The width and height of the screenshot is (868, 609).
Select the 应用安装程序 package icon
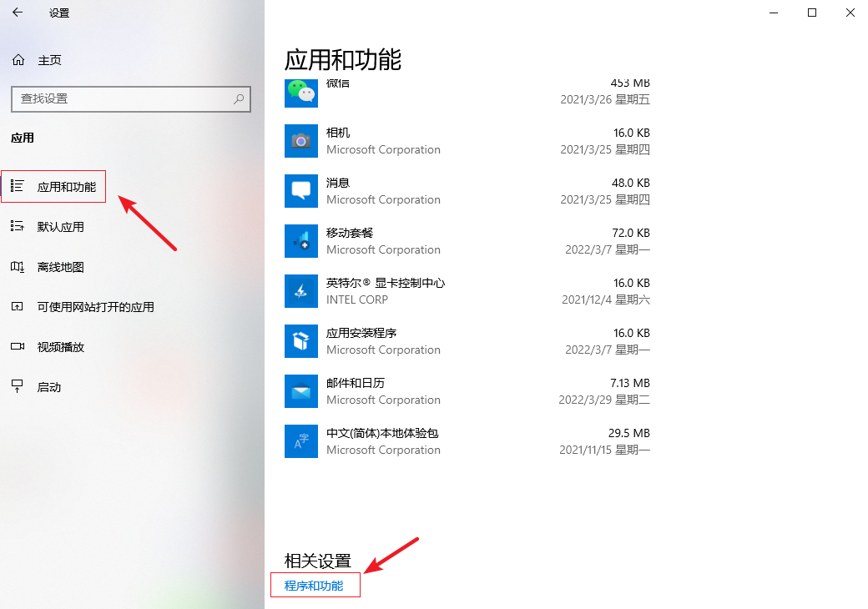300,341
